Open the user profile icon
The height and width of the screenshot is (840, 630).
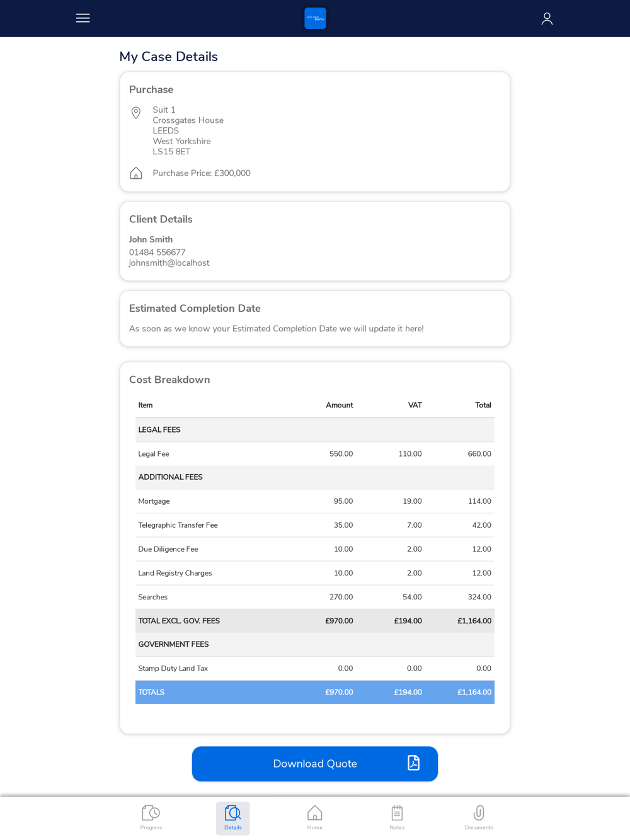click(547, 19)
